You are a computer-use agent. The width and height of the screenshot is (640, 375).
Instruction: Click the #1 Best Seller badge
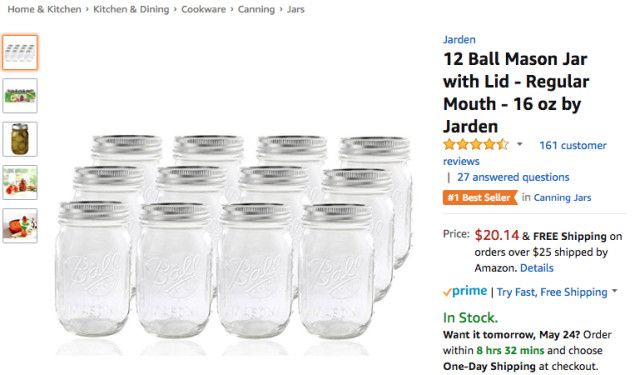click(480, 197)
